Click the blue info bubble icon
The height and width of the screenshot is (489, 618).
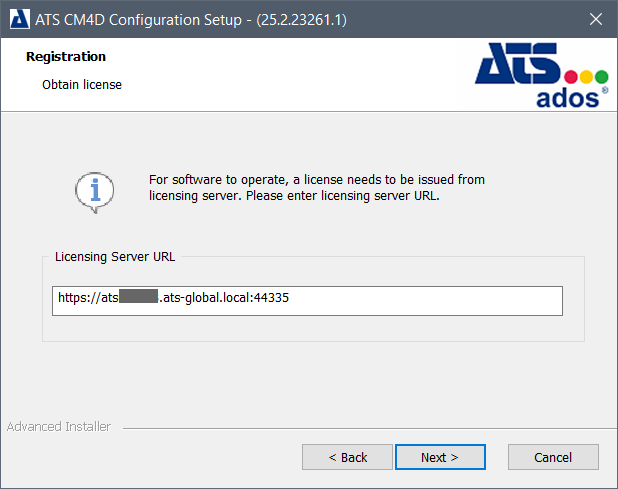point(95,189)
